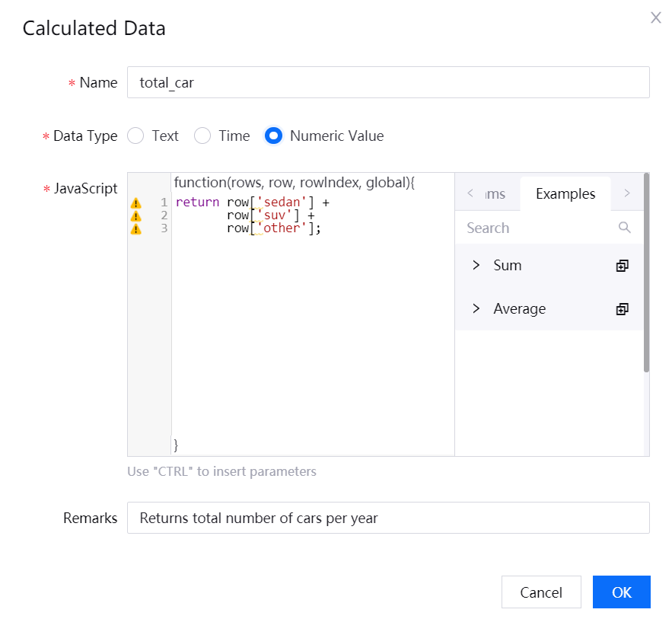Viewport: 672px width, 619px height.
Task: Choose the Time data type option
Action: (x=202, y=136)
